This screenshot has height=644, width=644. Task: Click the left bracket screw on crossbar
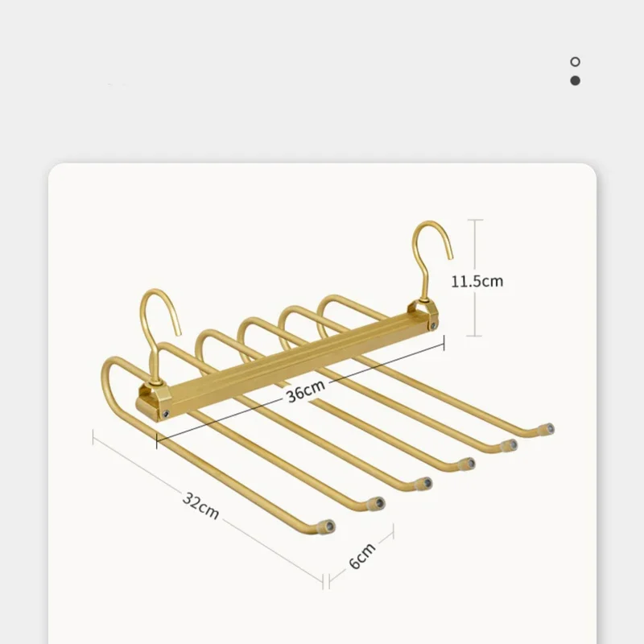tap(166, 414)
